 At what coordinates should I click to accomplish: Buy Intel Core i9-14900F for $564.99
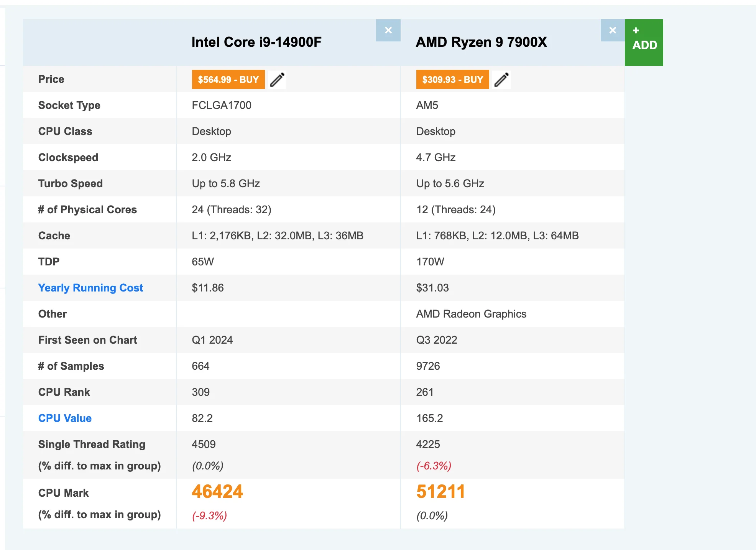coord(228,79)
